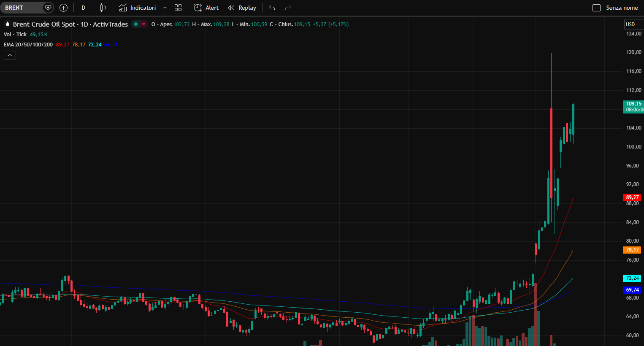Click the pink data-delay indicator icon
644x346 pixels.
coord(143,24)
